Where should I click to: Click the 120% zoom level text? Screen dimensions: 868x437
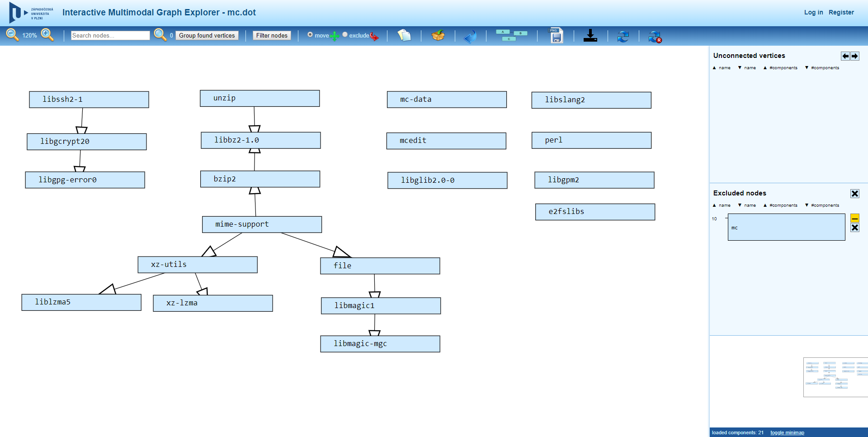point(29,35)
